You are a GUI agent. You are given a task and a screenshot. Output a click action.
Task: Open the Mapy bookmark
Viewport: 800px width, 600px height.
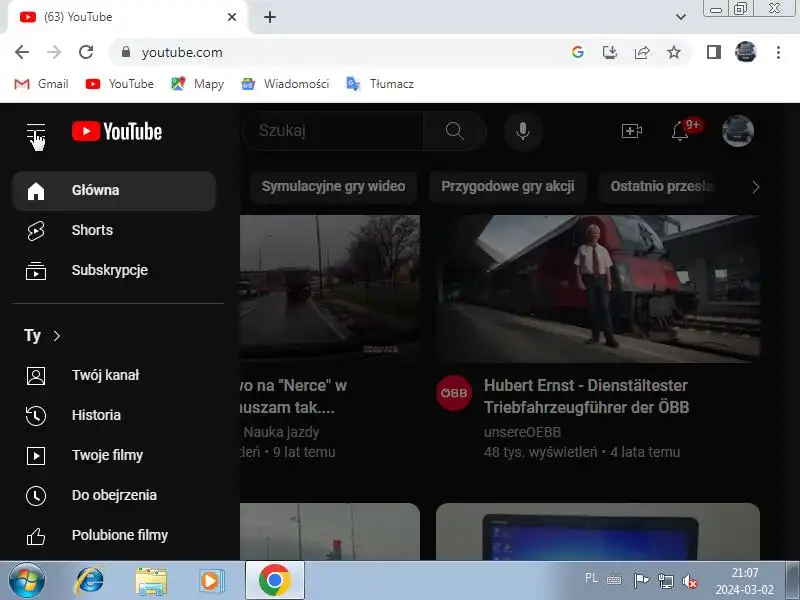[197, 84]
